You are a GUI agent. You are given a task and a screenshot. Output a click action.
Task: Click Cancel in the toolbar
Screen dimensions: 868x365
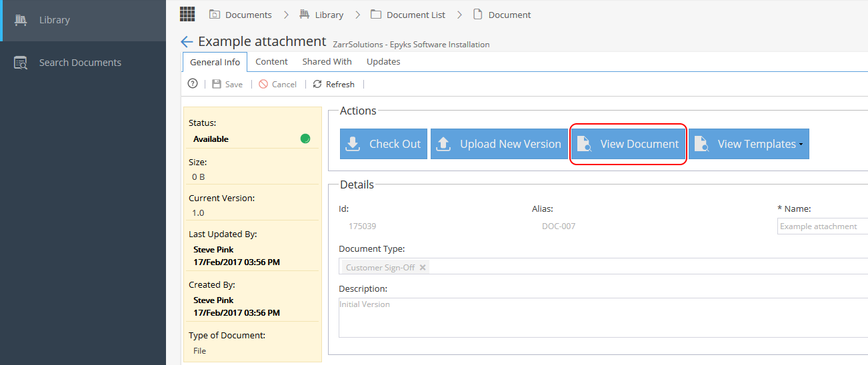click(x=277, y=84)
